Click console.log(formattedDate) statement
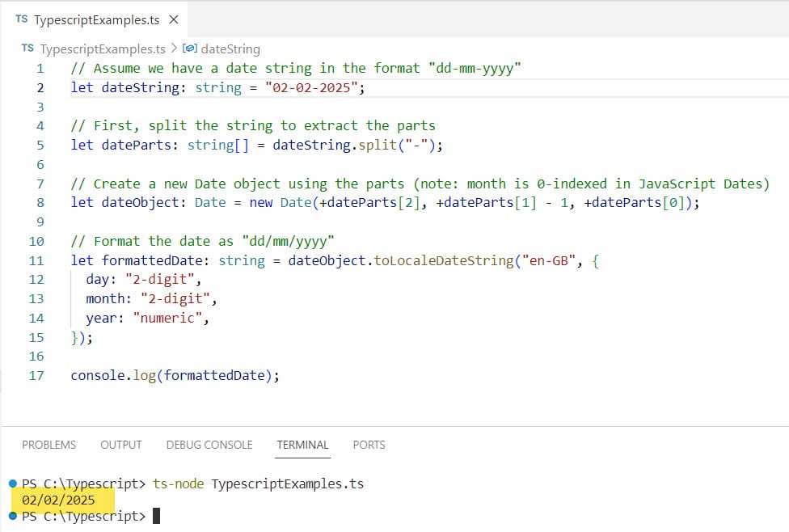The width and height of the screenshot is (789, 532). pos(175,376)
